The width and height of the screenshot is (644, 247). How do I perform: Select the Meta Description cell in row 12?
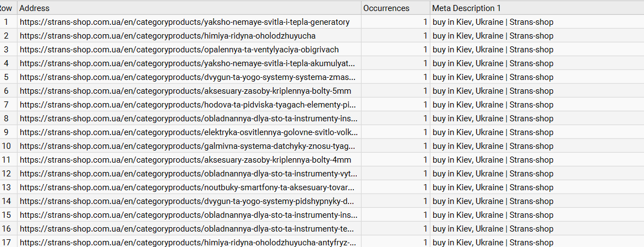[537, 174]
